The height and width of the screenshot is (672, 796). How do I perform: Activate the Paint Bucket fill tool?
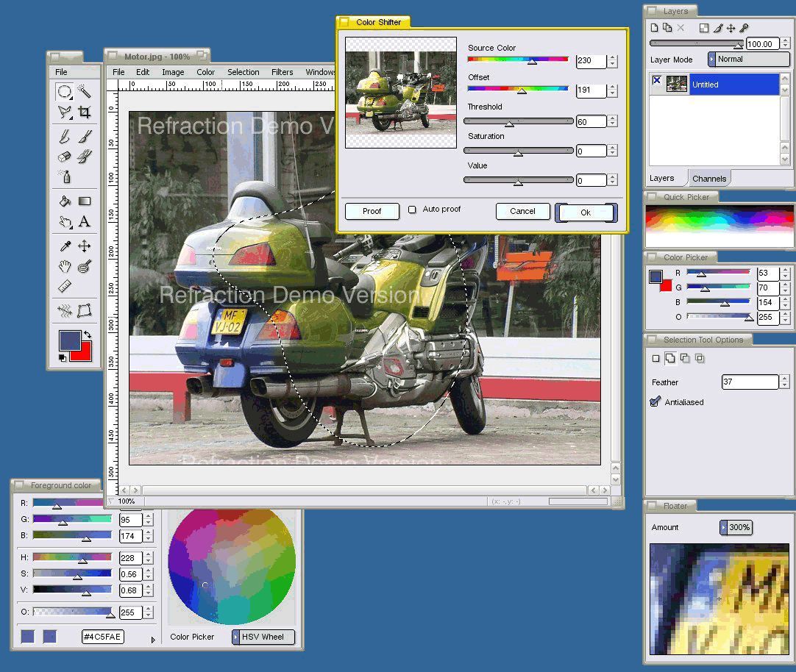[x=65, y=201]
